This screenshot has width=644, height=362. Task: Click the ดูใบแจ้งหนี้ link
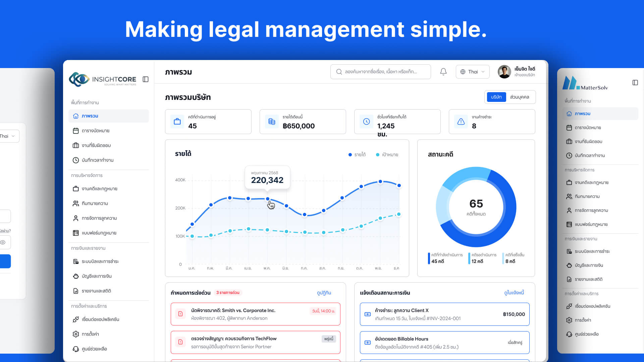click(514, 293)
